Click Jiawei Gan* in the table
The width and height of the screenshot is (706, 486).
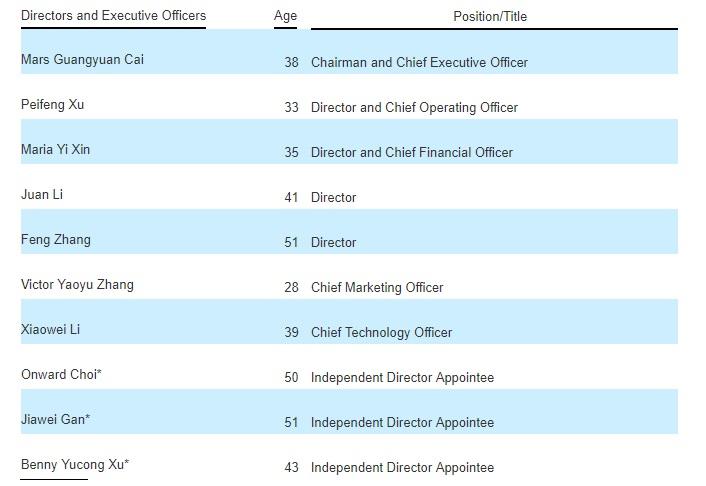pos(55,420)
